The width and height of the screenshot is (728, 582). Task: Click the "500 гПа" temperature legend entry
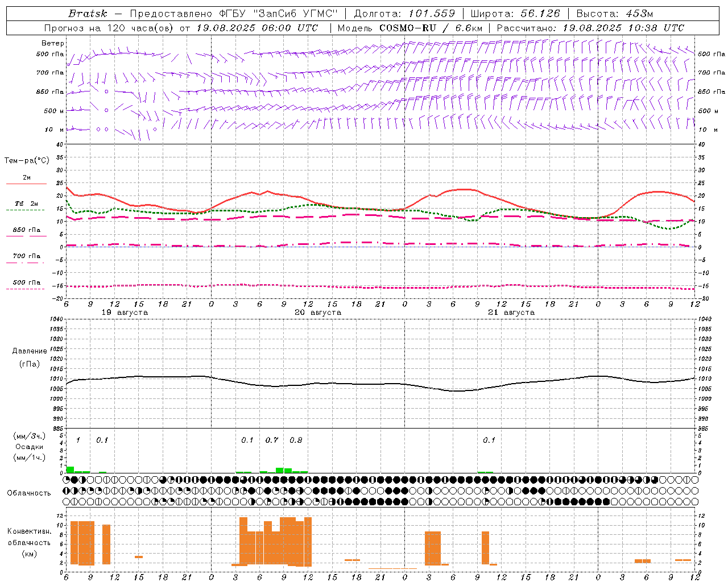[27, 282]
